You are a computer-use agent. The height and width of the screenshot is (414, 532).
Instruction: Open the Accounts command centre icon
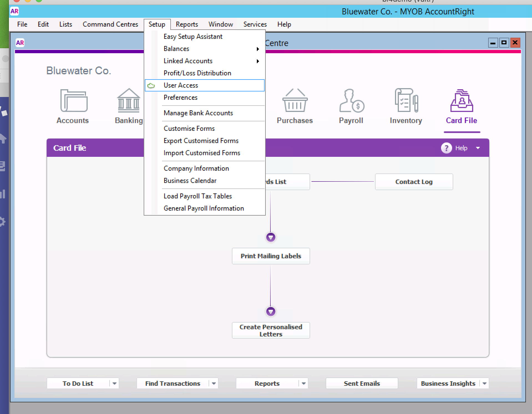tap(74, 100)
